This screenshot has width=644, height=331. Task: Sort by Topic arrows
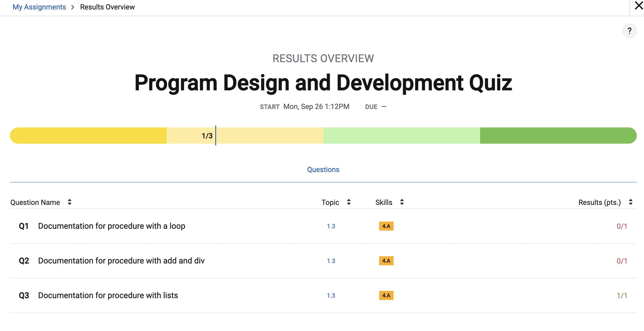click(x=349, y=202)
